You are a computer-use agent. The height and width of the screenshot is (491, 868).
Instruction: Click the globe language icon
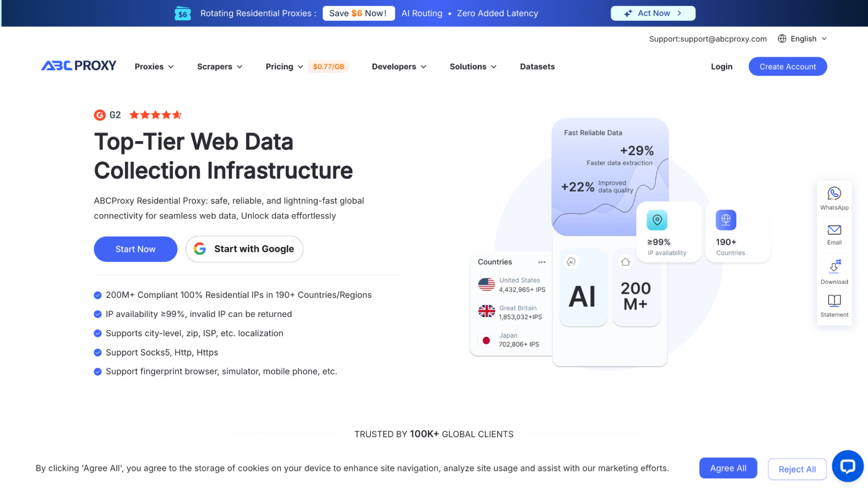(x=782, y=39)
